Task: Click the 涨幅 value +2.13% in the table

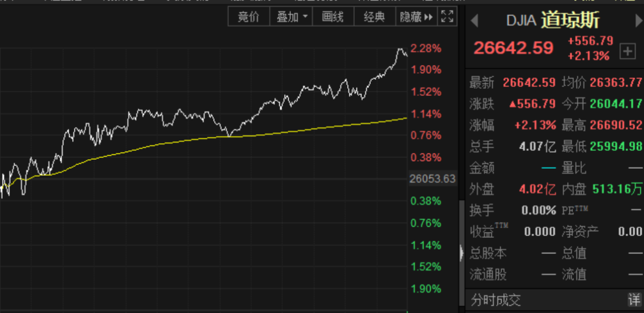Action: [x=535, y=125]
